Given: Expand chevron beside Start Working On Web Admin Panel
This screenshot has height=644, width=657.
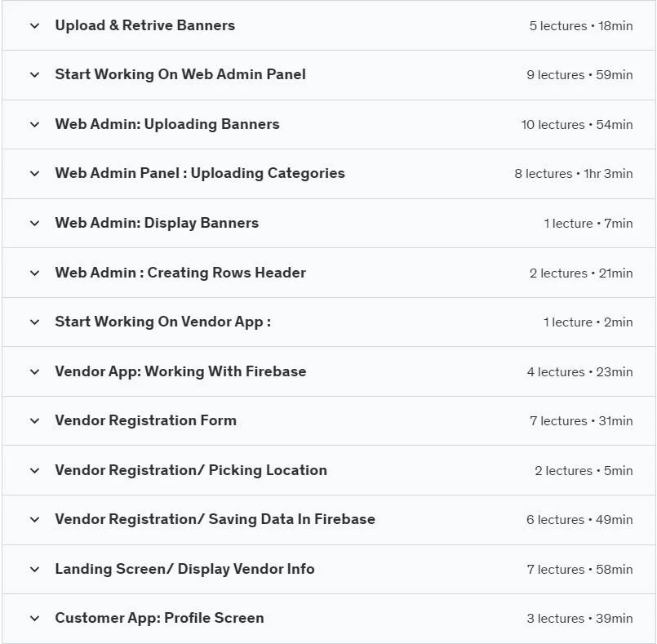Looking at the screenshot, I should click(35, 75).
